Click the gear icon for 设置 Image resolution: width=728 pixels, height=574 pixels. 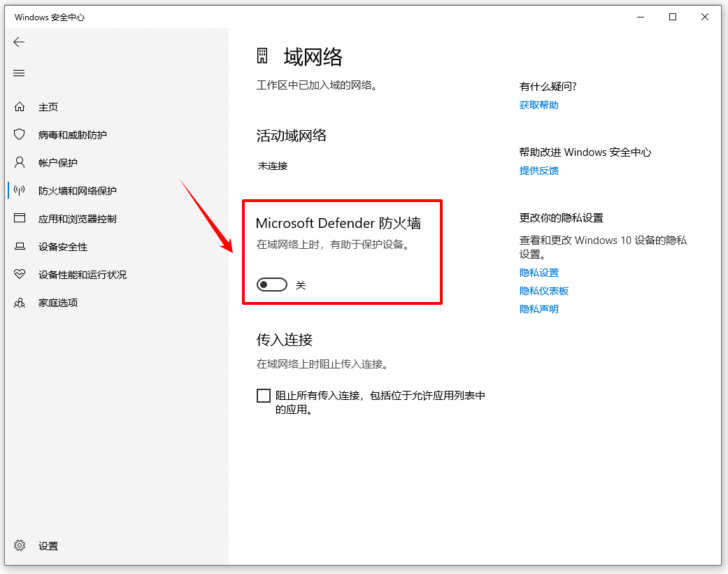tap(20, 546)
